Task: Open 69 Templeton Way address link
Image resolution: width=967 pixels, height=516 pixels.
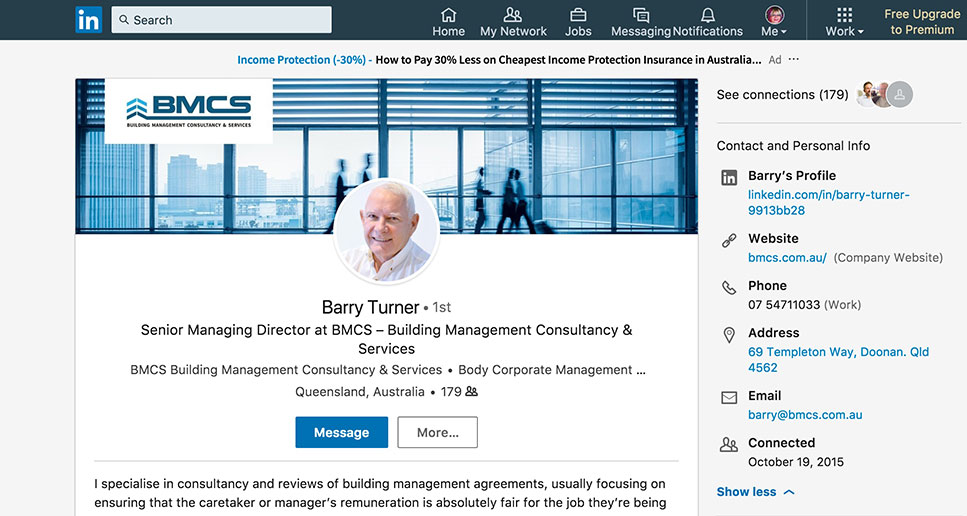Action: pyautogui.click(x=838, y=359)
